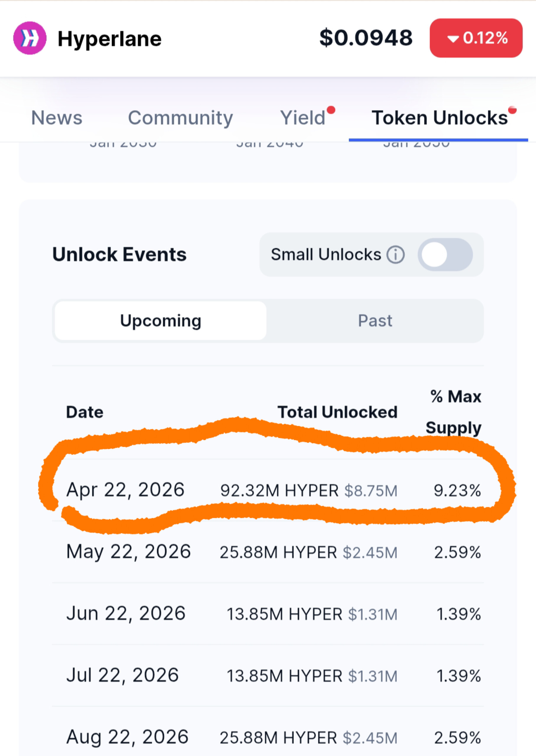
Task: Open the News tab
Action: pos(57,118)
